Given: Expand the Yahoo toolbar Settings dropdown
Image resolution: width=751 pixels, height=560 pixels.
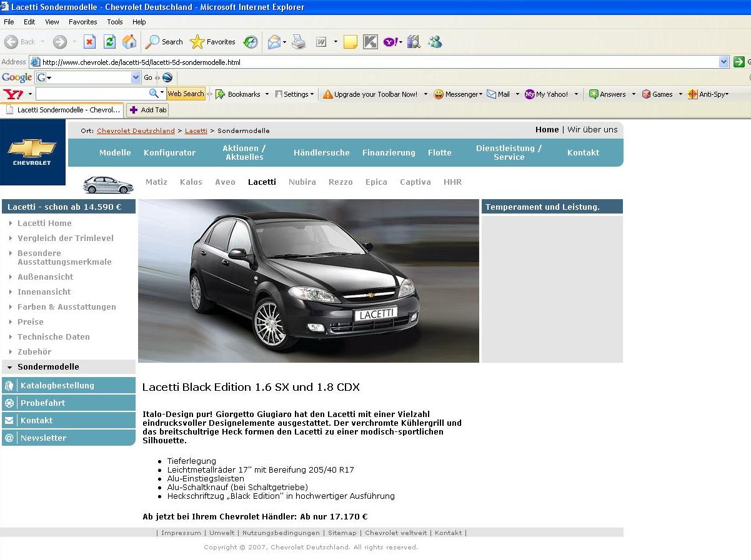Looking at the screenshot, I should coord(312,94).
